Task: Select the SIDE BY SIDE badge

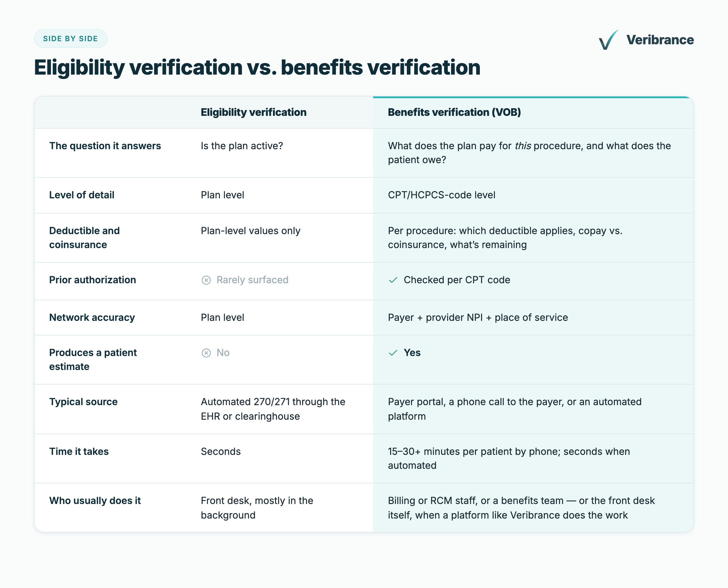Action: click(70, 39)
